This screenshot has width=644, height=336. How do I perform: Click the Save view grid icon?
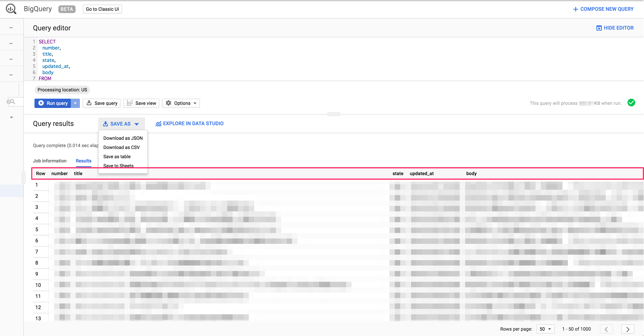click(130, 103)
